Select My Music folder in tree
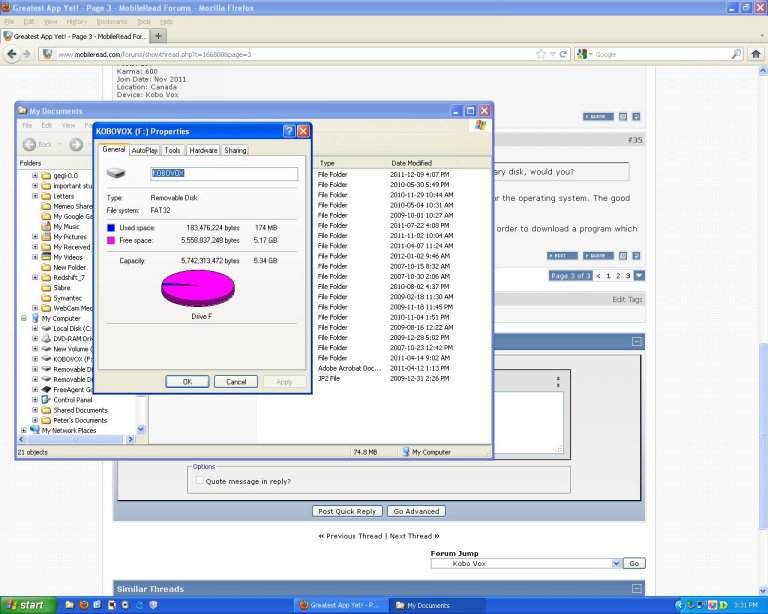Viewport: 768px width, 614px height. click(66, 226)
